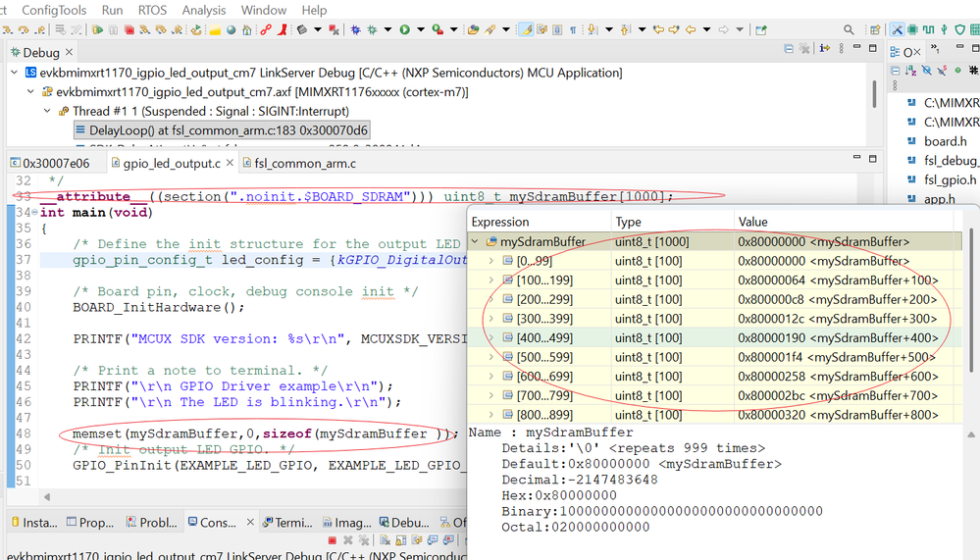
Task: Open dropdown next to Next Annotation icon
Action: coord(609,29)
